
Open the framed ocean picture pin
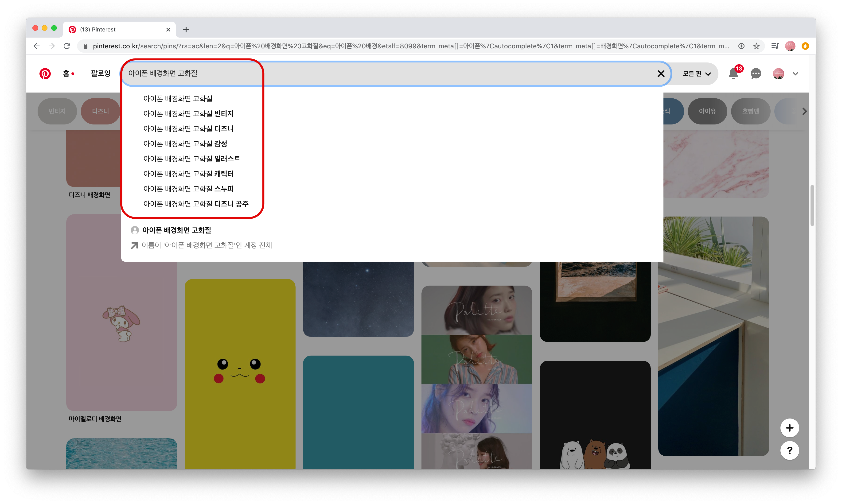(x=595, y=302)
